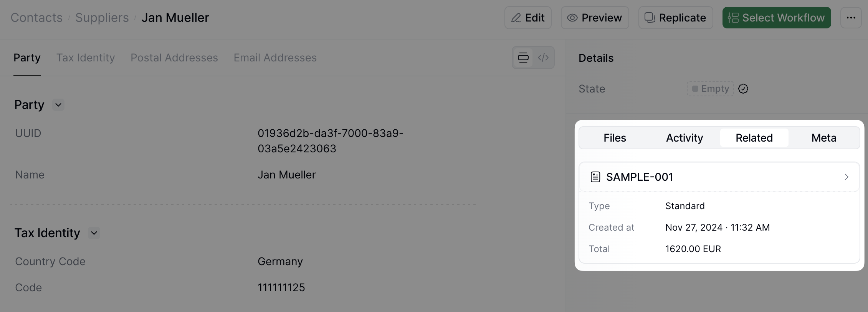This screenshot has width=868, height=312.
Task: Open the Email Addresses tab
Action: tap(275, 58)
